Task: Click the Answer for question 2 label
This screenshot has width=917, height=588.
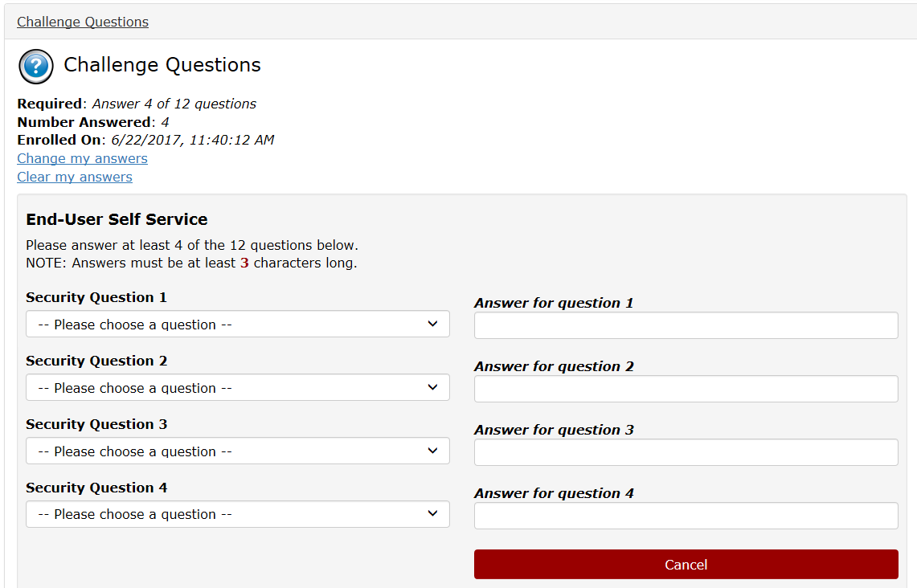Action: pos(554,366)
